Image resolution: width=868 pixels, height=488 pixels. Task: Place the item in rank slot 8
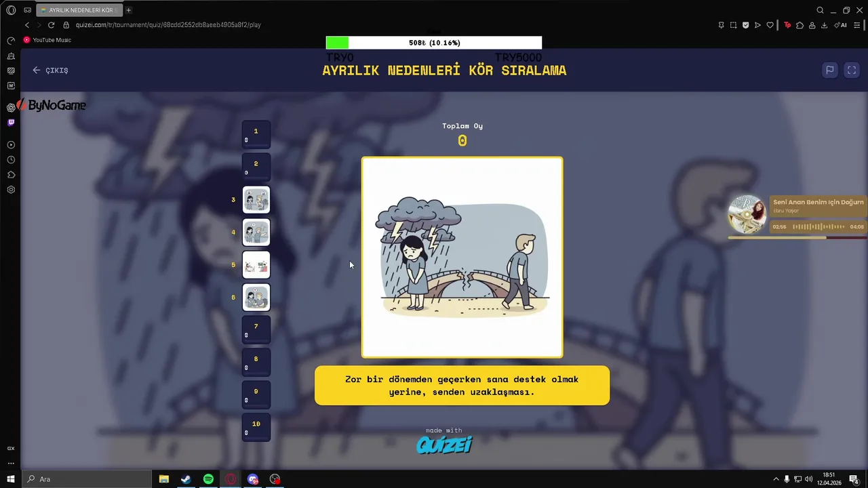tap(256, 362)
